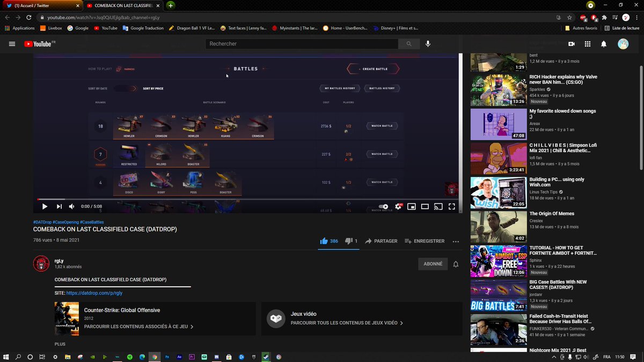Open the YouTube hamburger guide menu

coord(12,44)
